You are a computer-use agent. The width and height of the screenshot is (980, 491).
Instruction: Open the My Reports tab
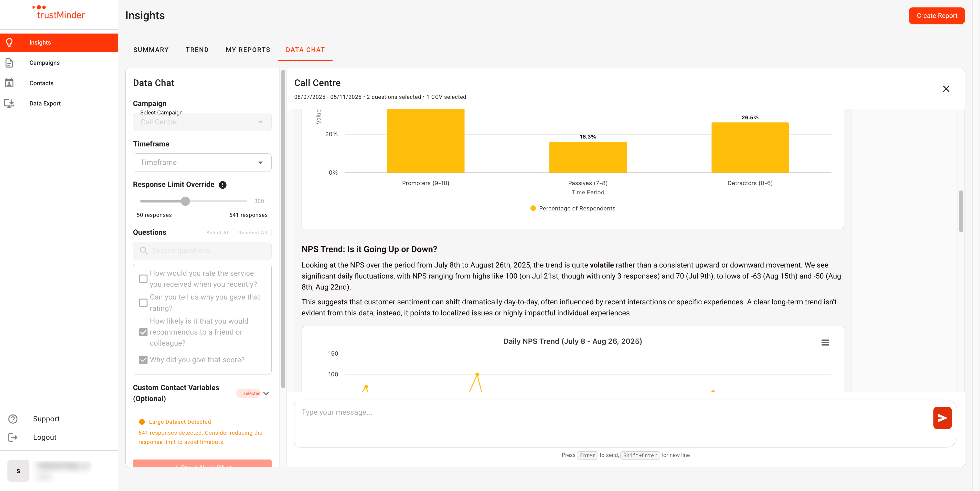click(x=248, y=50)
